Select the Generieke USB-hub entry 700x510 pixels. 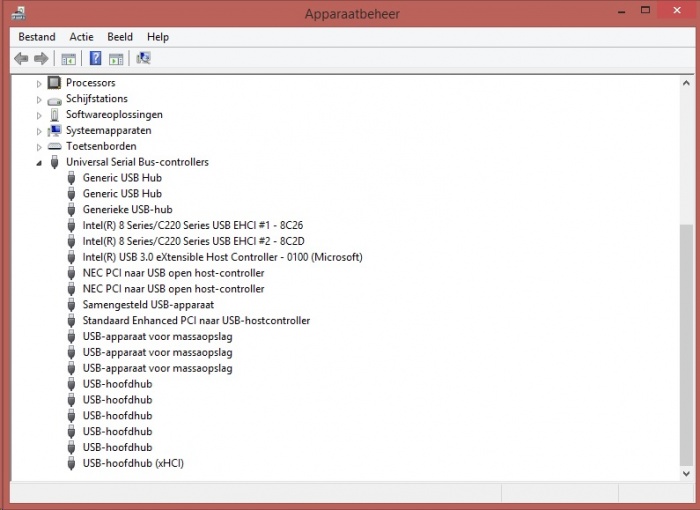(128, 209)
